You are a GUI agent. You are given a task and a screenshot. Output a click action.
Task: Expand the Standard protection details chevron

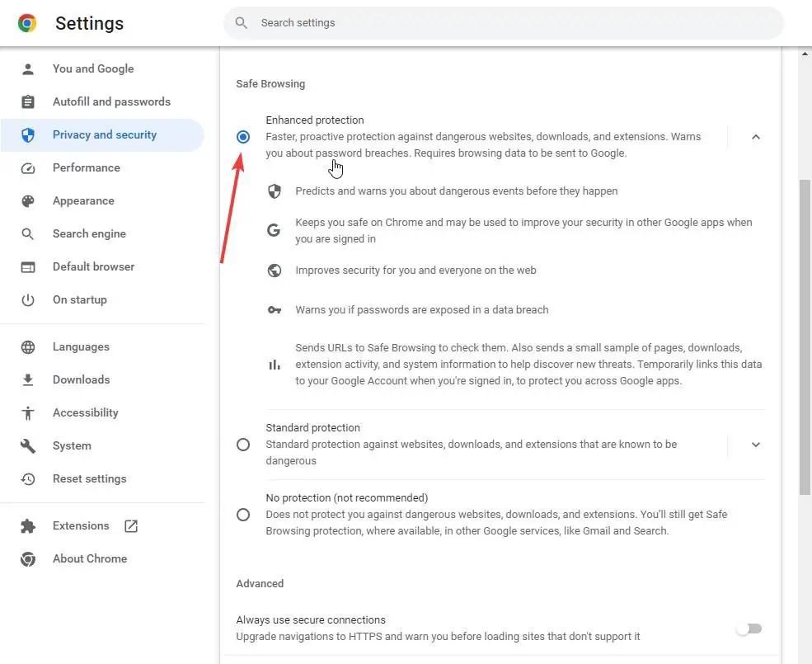pyautogui.click(x=756, y=445)
